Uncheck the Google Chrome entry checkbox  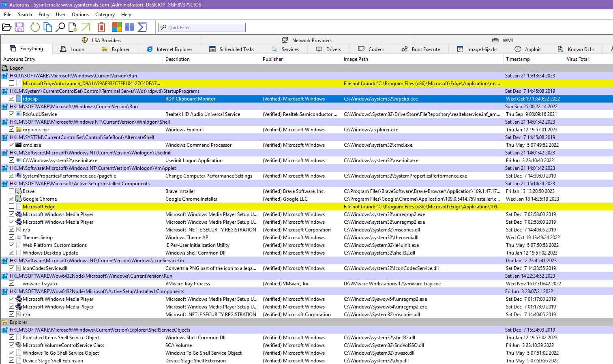click(12, 199)
